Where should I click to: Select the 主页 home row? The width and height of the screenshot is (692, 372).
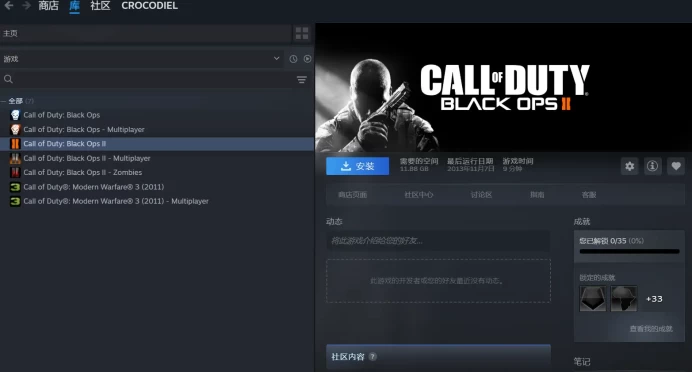tap(145, 33)
